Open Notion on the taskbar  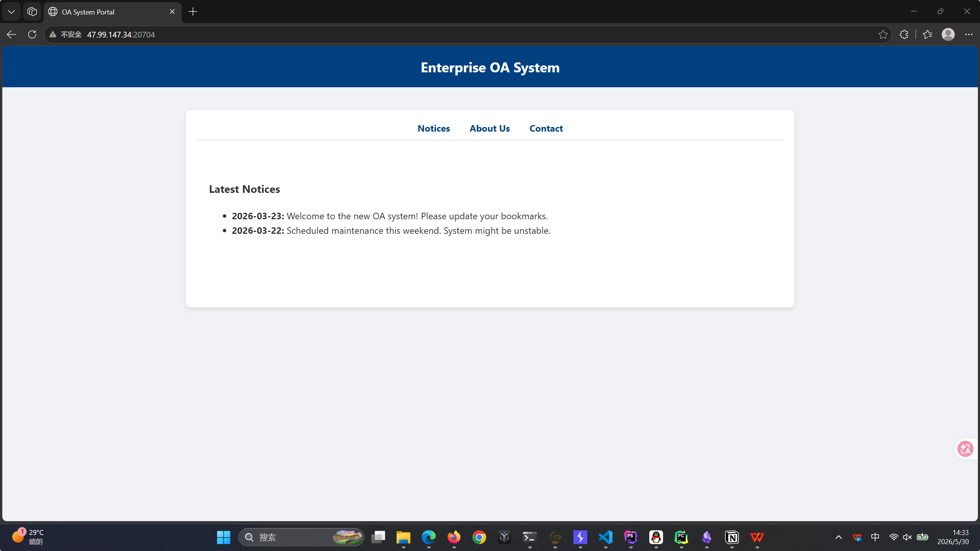(x=732, y=537)
